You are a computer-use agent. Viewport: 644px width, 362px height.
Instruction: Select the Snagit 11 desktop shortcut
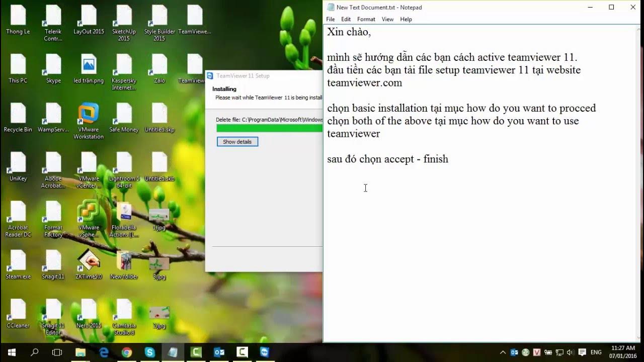pos(53,264)
